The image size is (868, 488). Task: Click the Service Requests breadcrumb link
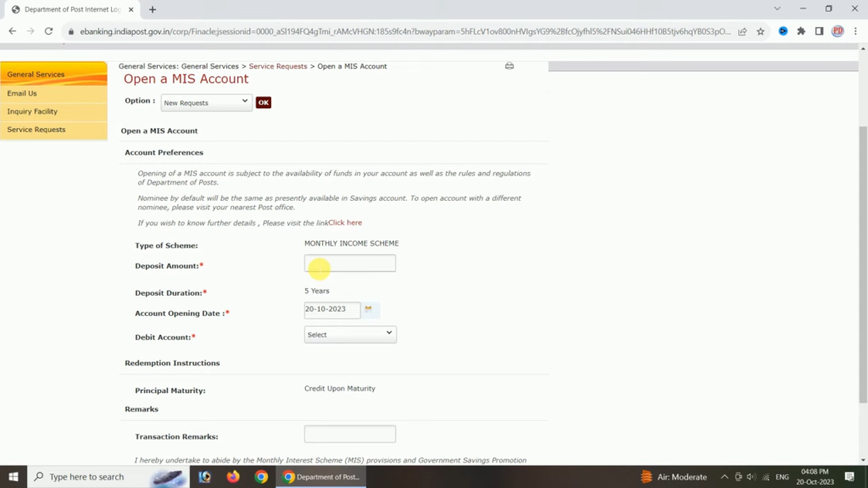[278, 66]
